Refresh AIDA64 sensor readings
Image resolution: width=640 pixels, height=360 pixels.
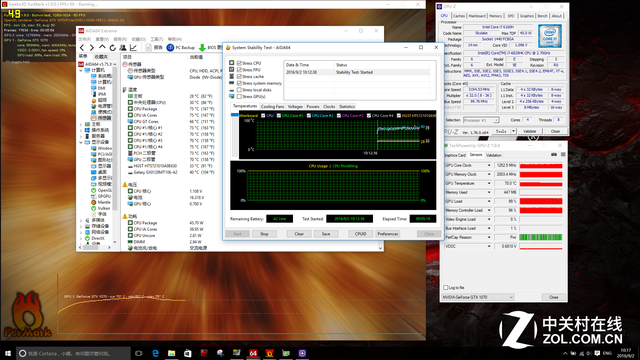(x=113, y=48)
